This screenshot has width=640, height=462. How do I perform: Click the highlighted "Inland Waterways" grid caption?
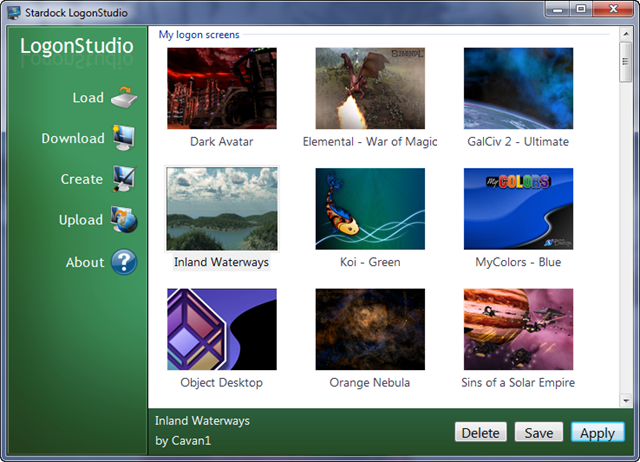click(222, 262)
